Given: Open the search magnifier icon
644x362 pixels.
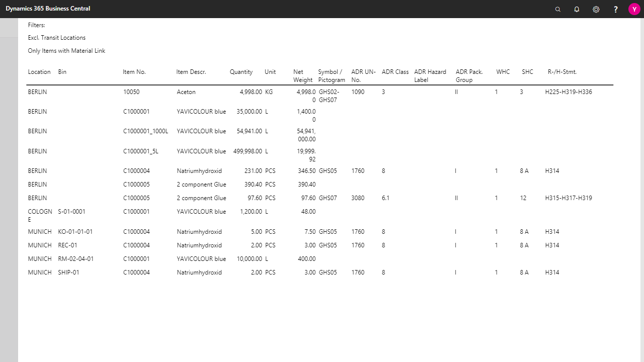Looking at the screenshot, I should (x=557, y=9).
